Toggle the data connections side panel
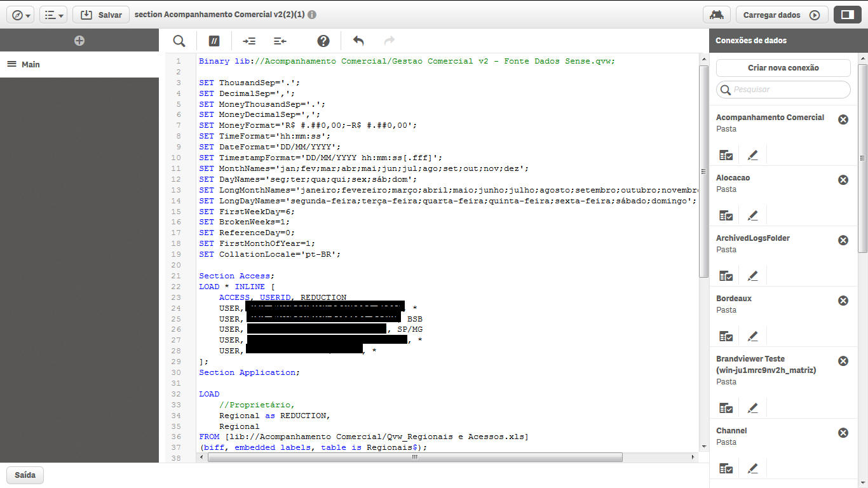The image size is (868, 488). pyautogui.click(x=847, y=15)
